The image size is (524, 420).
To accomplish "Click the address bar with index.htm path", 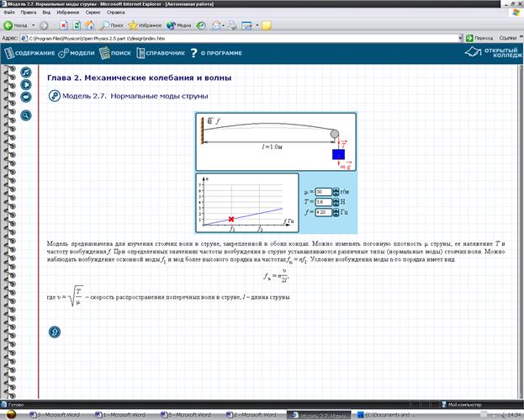I will [239, 39].
